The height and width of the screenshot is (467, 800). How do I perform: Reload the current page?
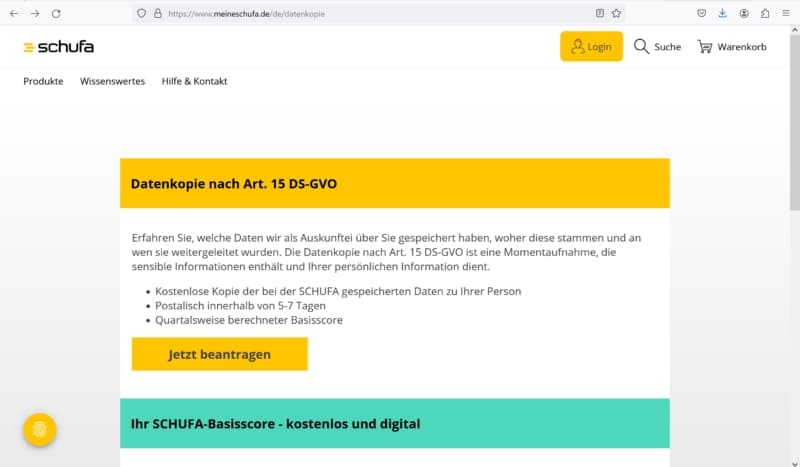click(x=56, y=14)
